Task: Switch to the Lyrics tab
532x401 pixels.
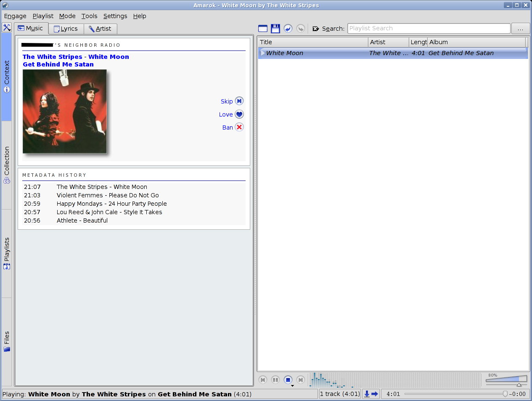Action: point(66,29)
